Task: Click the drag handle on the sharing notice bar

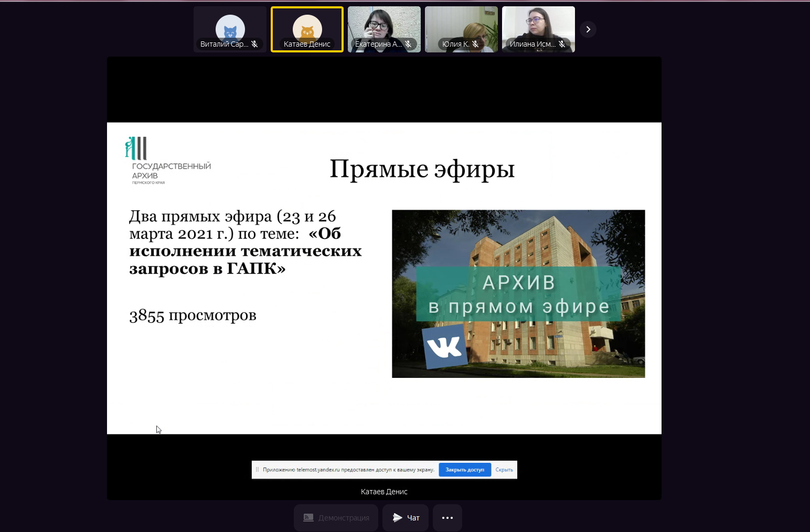Action: point(257,470)
